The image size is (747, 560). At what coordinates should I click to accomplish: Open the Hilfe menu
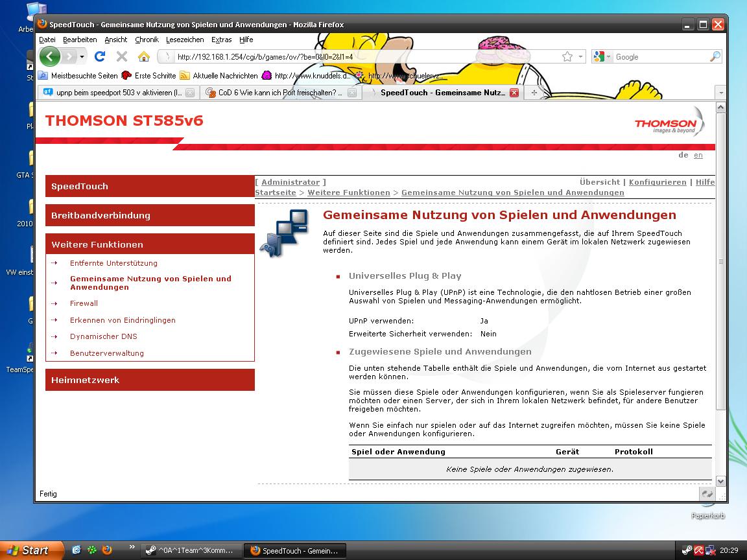(x=246, y=40)
